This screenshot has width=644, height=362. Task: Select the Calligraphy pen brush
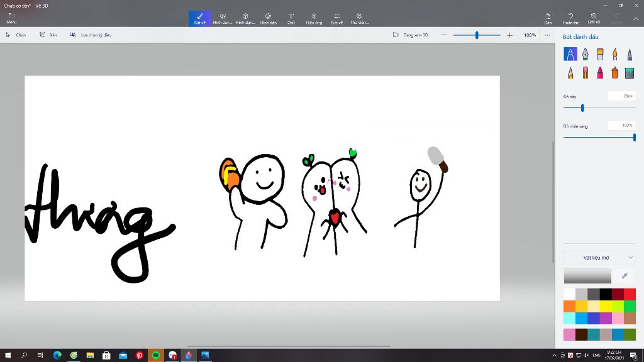point(585,54)
